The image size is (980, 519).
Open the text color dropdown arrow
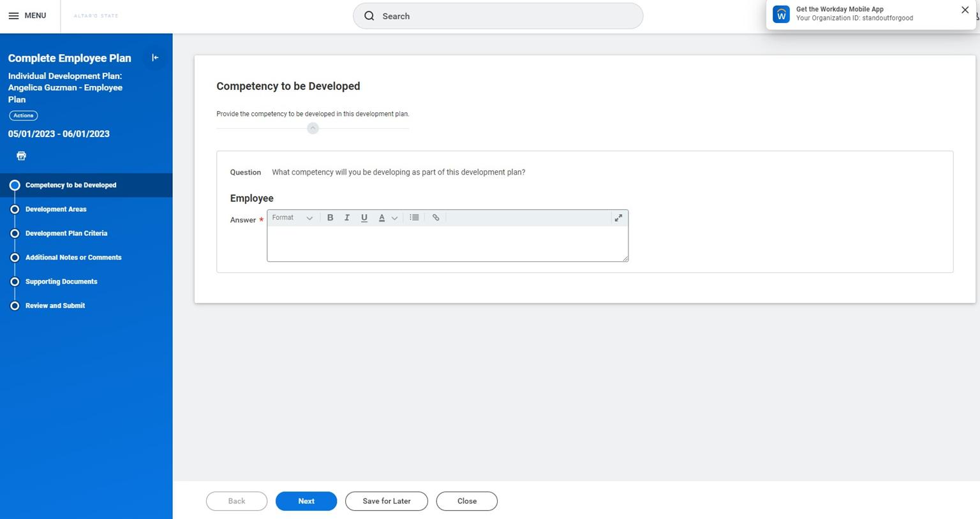coord(395,218)
